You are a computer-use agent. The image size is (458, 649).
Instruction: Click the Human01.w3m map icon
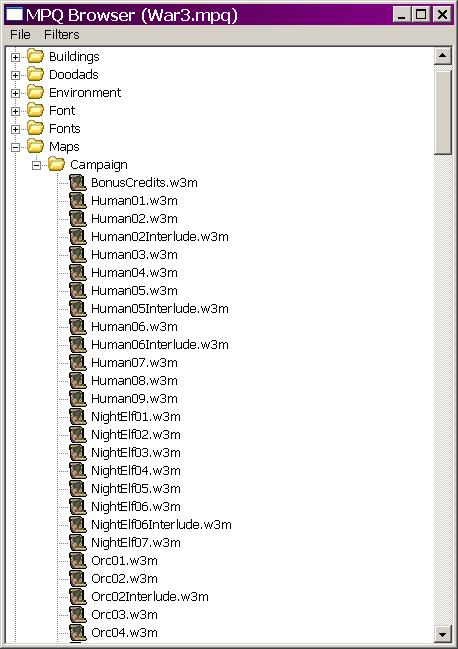pos(78,201)
